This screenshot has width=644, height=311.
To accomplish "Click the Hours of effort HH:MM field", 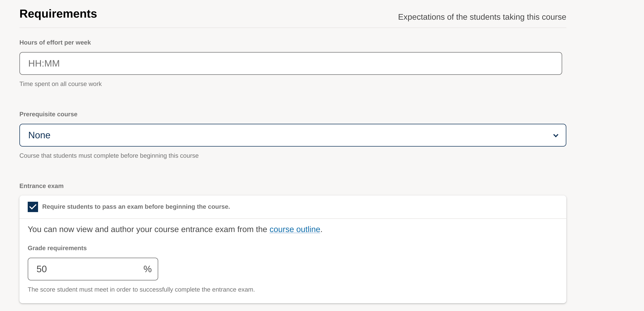I will [x=291, y=63].
